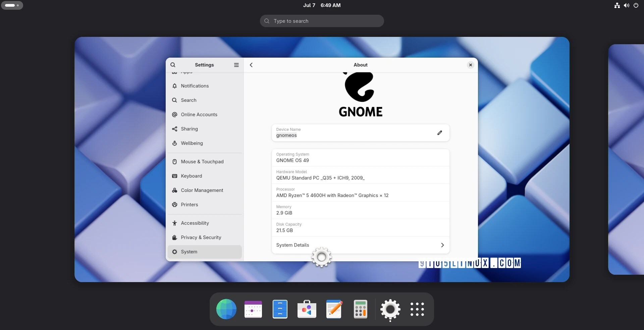Edit the device name with pencil icon
Viewport: 644px width, 330px height.
pyautogui.click(x=439, y=133)
